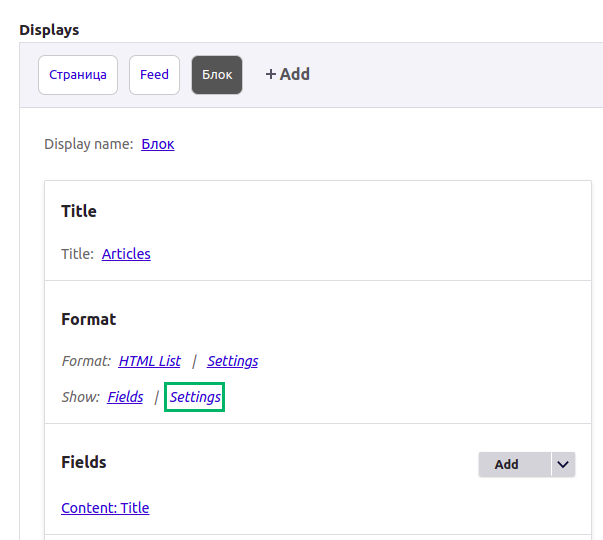The height and width of the screenshot is (540, 603).
Task: Switch to the Страница display tab
Action: click(78, 75)
